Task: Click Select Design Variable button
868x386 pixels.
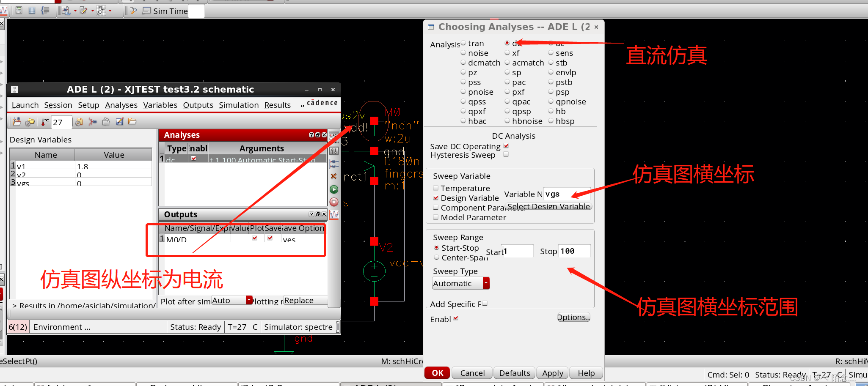Action: 548,206
